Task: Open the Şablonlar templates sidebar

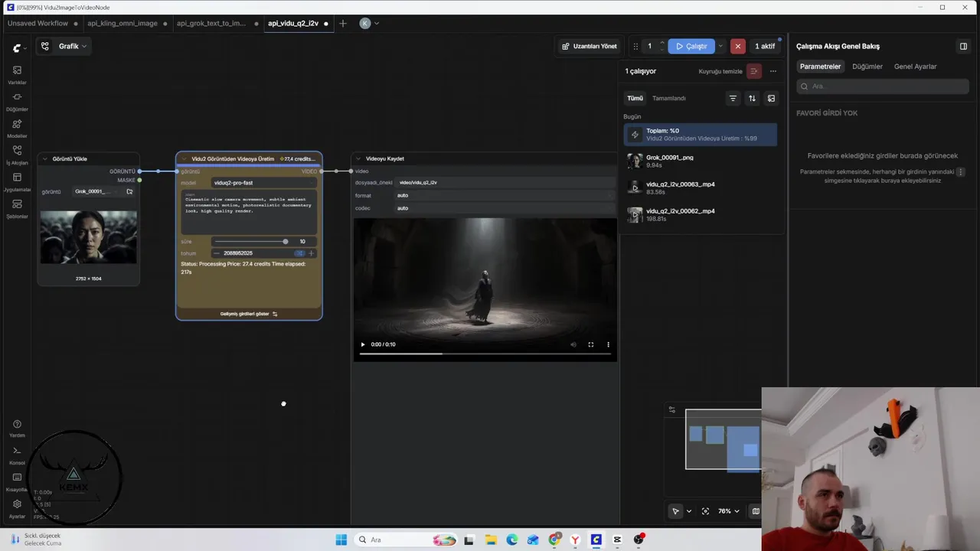Action: pyautogui.click(x=17, y=209)
